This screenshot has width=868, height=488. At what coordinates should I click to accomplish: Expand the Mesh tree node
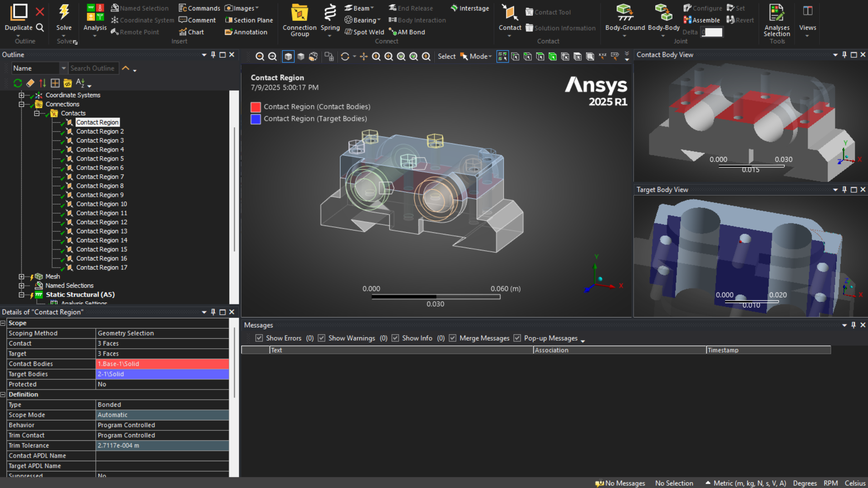21,276
